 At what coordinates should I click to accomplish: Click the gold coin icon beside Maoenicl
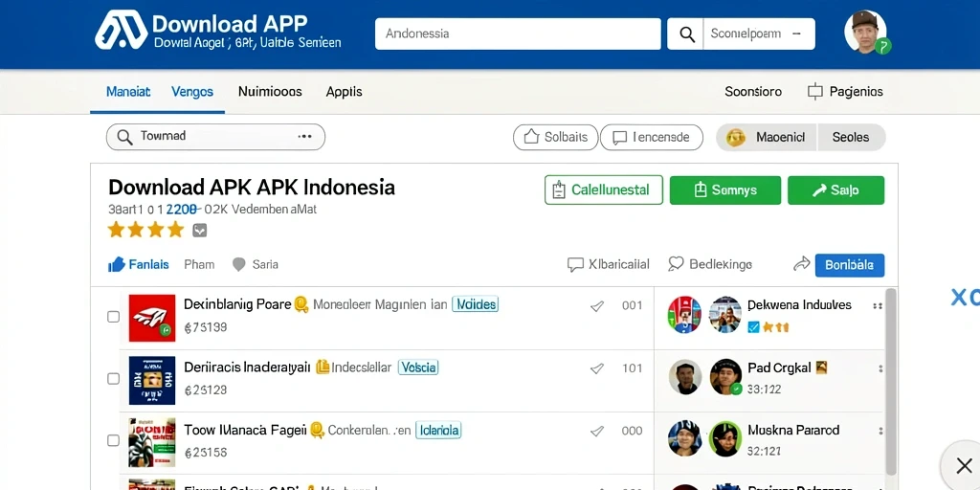[736, 138]
